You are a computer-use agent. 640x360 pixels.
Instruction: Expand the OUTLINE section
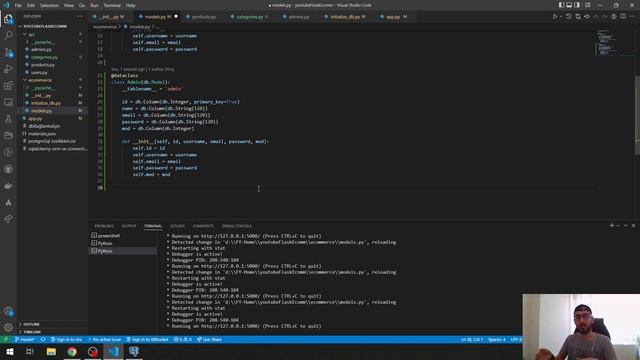31,324
